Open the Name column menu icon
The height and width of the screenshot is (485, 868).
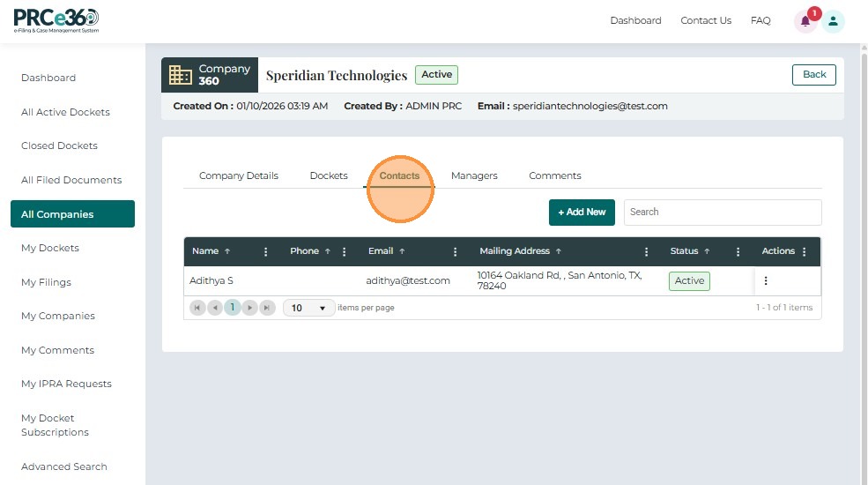[266, 252]
